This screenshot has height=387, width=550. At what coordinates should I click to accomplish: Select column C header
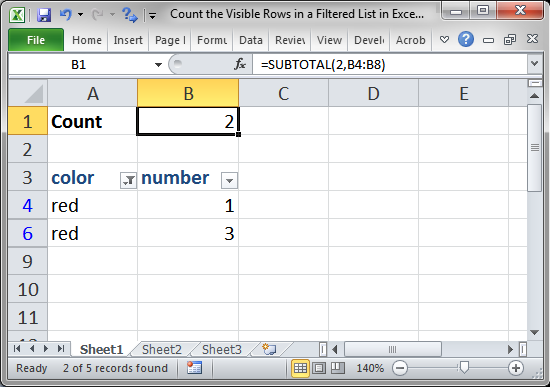pos(283,93)
